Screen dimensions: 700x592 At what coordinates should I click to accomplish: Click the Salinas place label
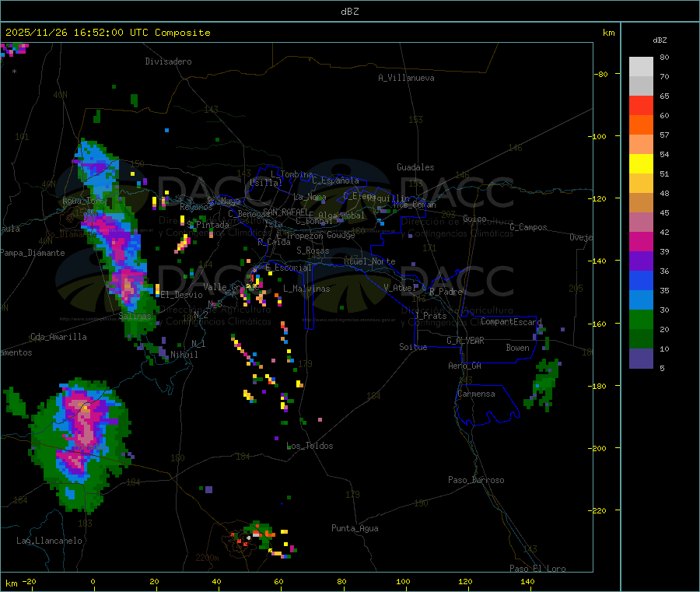click(135, 316)
